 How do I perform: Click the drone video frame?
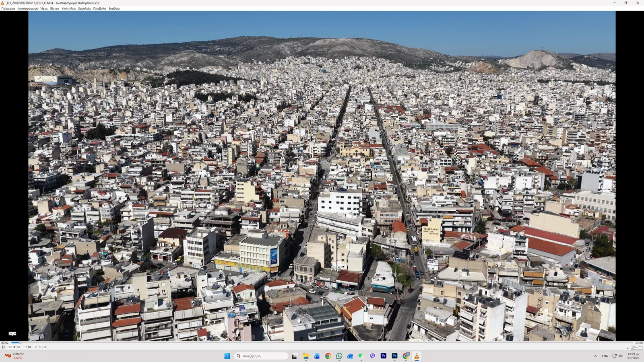pyautogui.click(x=322, y=176)
